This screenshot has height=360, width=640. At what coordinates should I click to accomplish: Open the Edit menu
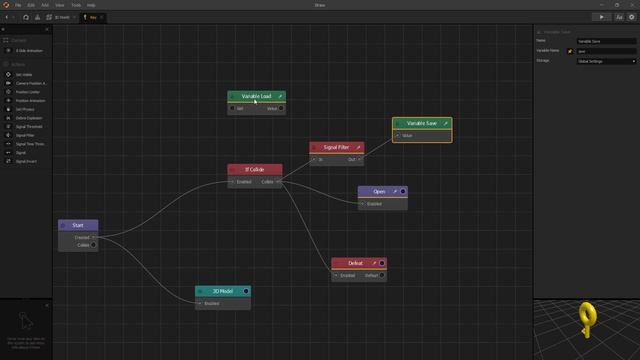pos(31,5)
